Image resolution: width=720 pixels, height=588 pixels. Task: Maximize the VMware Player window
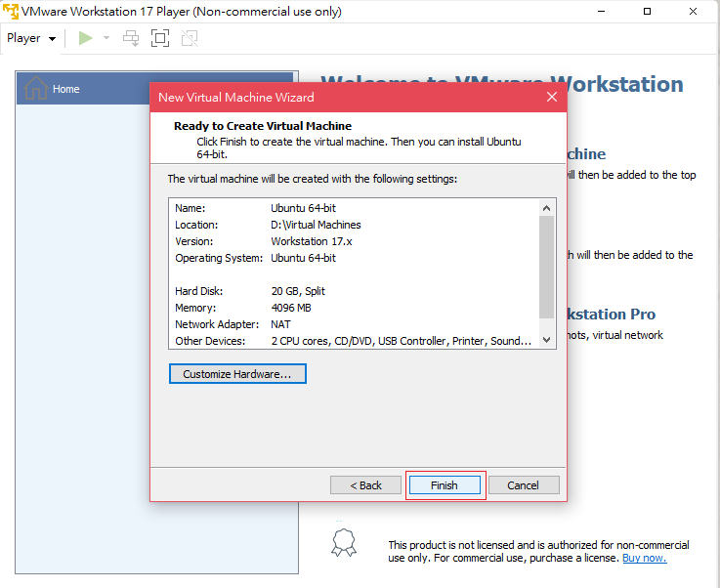point(647,11)
